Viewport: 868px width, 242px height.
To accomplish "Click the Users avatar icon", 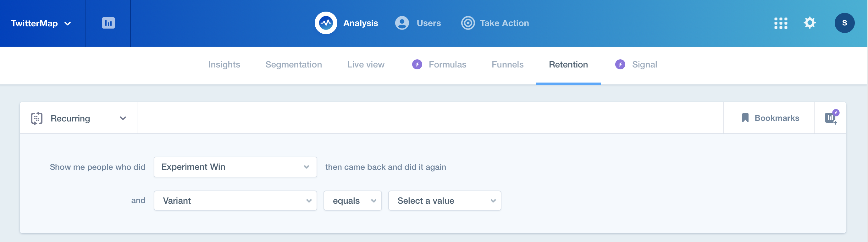I will point(402,23).
